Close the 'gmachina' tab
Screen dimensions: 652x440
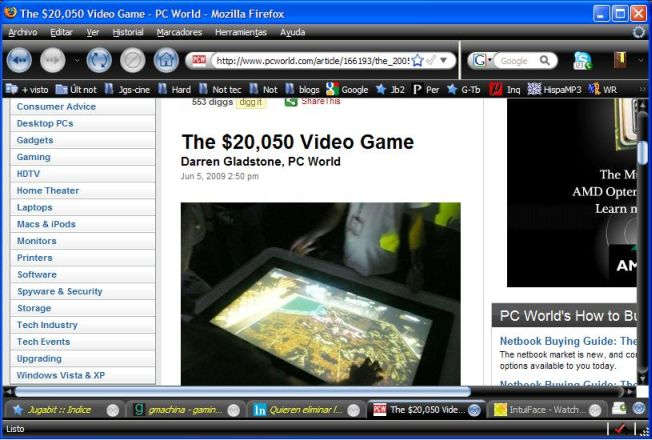[234, 410]
